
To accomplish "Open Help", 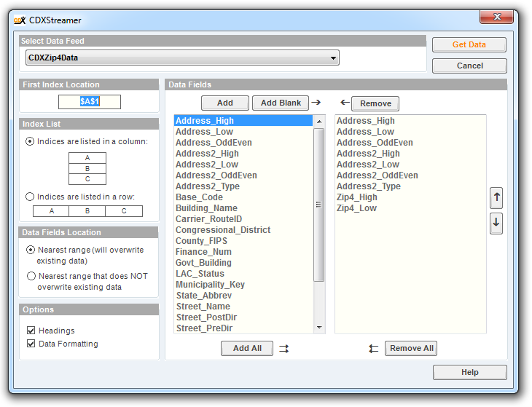I will click(x=470, y=373).
